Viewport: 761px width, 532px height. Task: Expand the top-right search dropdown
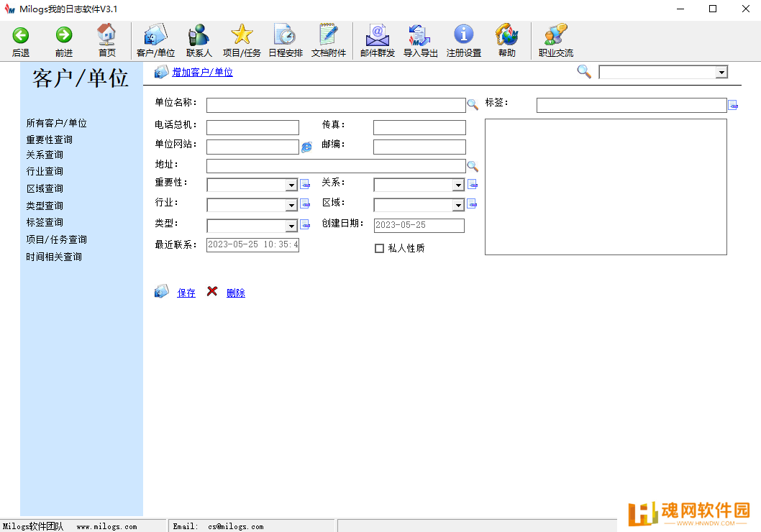click(721, 73)
